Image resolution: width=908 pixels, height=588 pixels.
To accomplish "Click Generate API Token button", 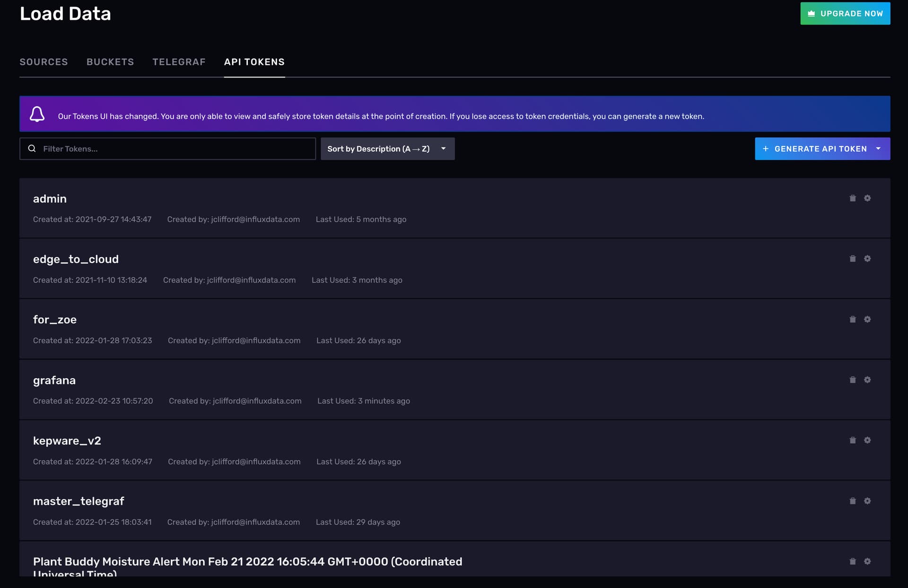I will tap(814, 149).
